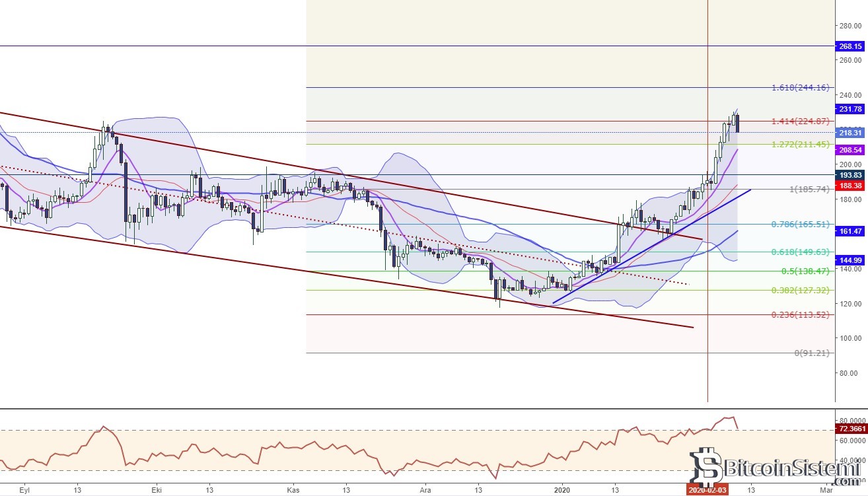The height and width of the screenshot is (496, 868).
Task: Click the 144.99 lower band price tag
Action: (x=850, y=260)
